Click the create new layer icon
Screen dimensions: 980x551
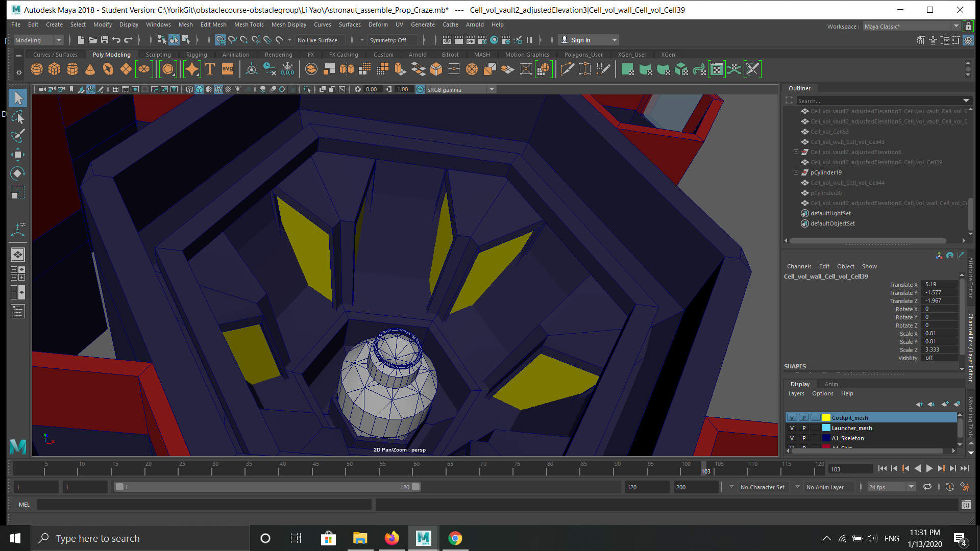point(945,404)
